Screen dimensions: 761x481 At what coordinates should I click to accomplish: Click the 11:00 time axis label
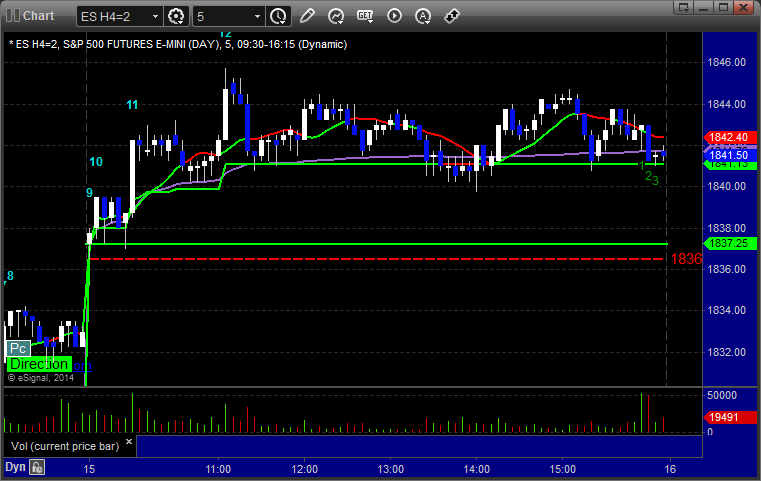218,469
